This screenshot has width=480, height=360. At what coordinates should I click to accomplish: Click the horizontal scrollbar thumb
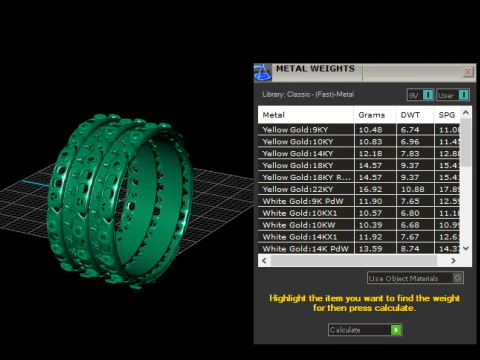tap(354, 261)
